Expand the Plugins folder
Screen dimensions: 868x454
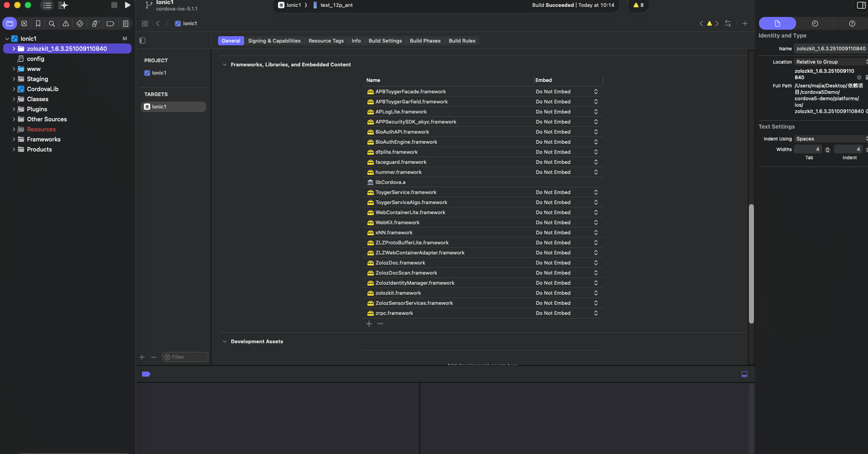14,109
